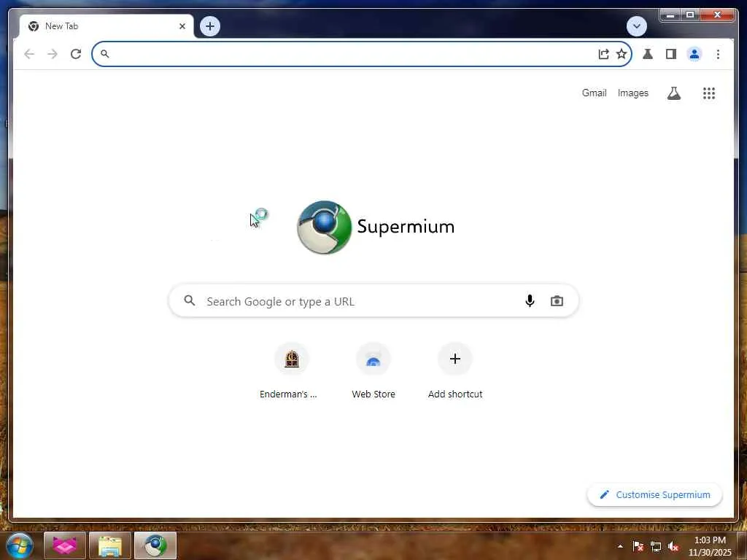The width and height of the screenshot is (747, 560).
Task: Open Images link
Action: 633,93
